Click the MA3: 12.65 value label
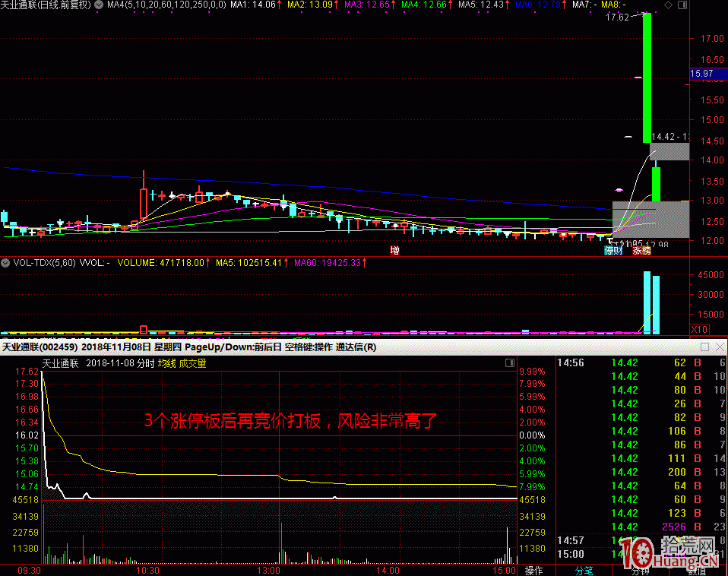This screenshot has height=576, width=728. [370, 5]
